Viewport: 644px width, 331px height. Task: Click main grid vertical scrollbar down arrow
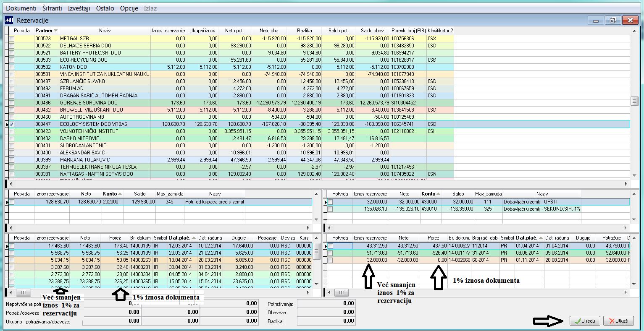point(635,175)
